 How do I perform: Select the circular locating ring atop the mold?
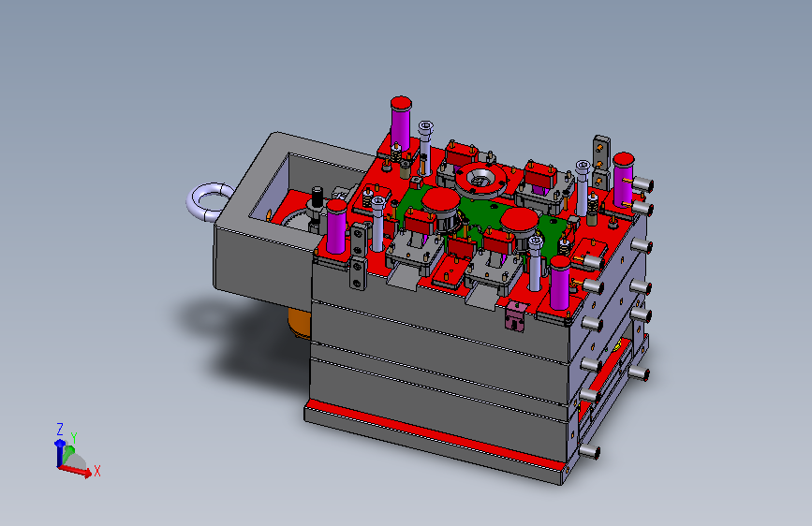481,180
